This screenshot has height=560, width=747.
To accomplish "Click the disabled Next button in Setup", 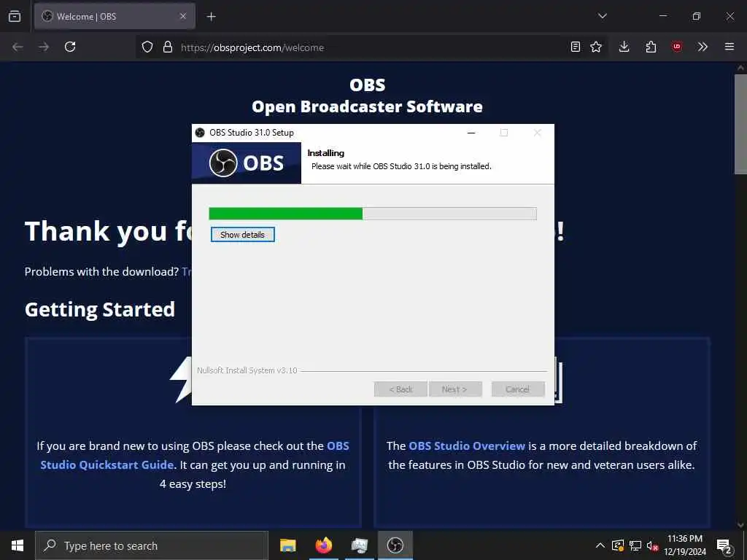I will [x=455, y=389].
